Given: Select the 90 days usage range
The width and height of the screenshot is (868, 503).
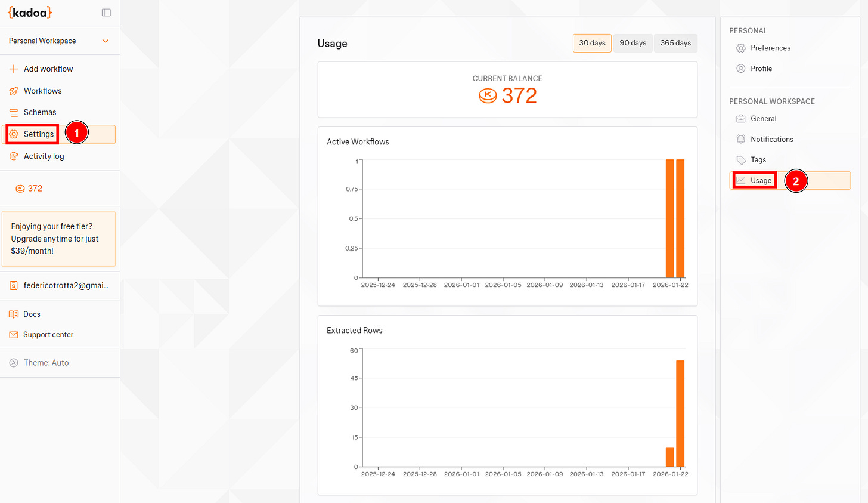Looking at the screenshot, I should (x=633, y=42).
